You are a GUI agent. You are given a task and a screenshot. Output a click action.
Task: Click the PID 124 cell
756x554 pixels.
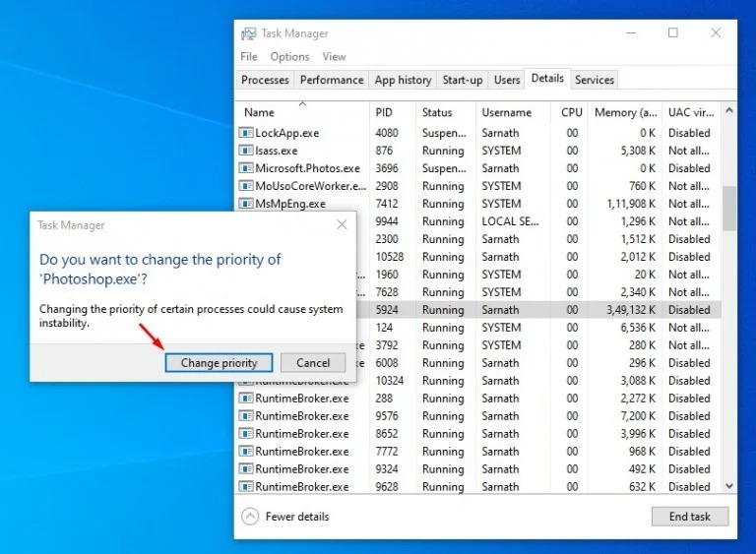click(x=384, y=328)
